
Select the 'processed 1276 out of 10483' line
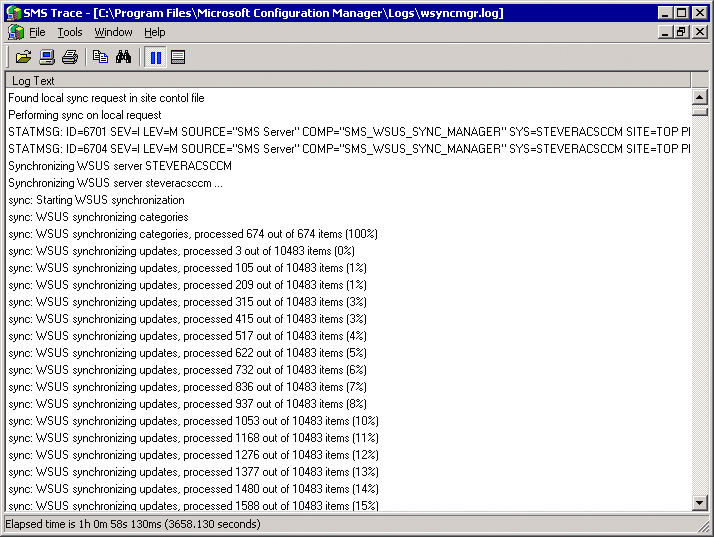click(x=348, y=455)
